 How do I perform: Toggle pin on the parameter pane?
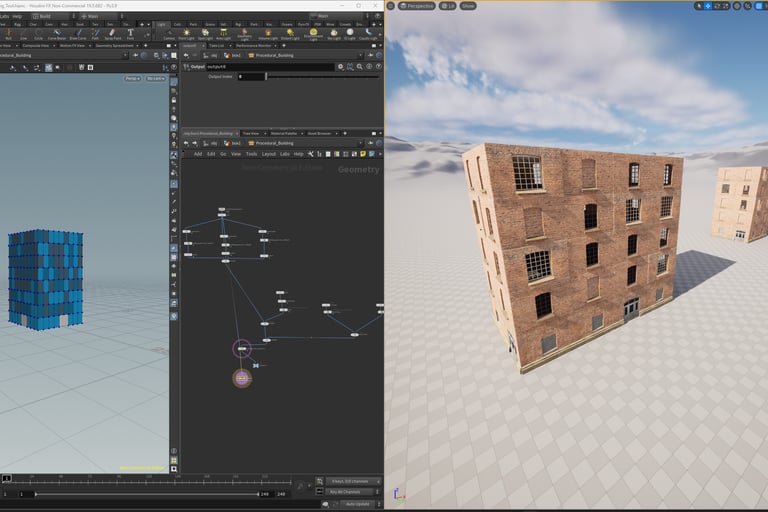tap(371, 55)
